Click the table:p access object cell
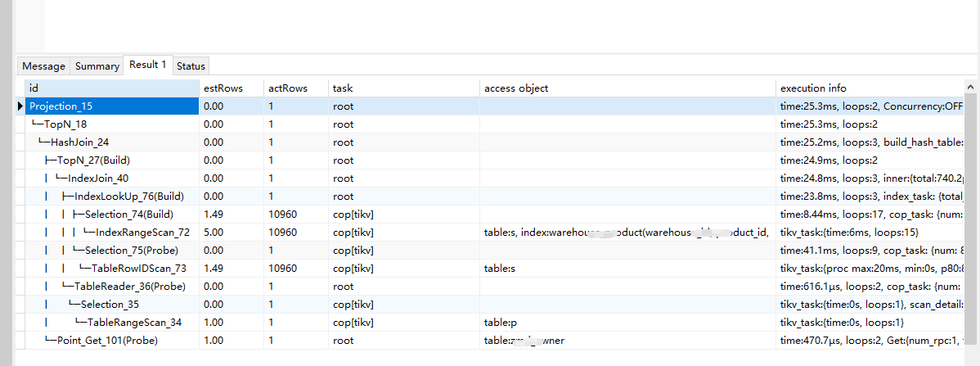 pos(501,323)
